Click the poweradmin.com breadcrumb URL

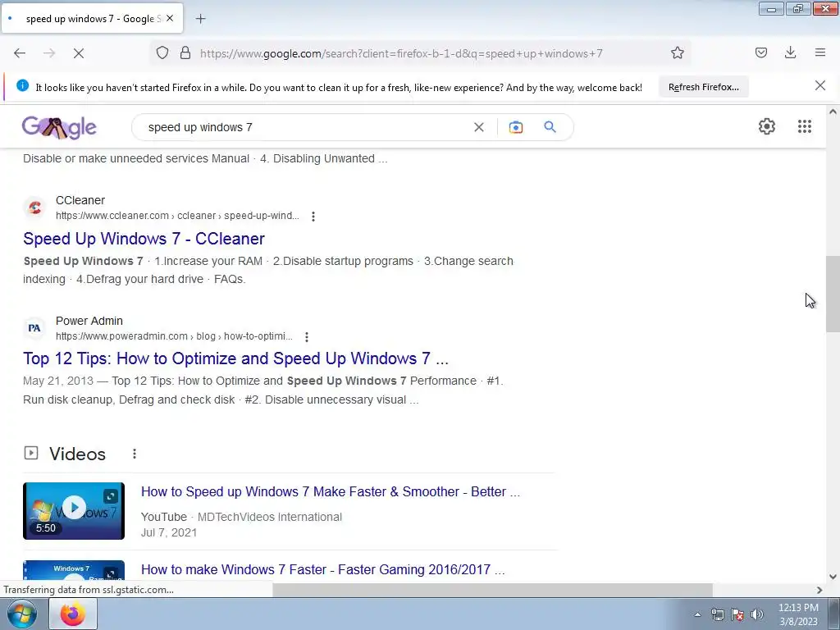coord(174,336)
